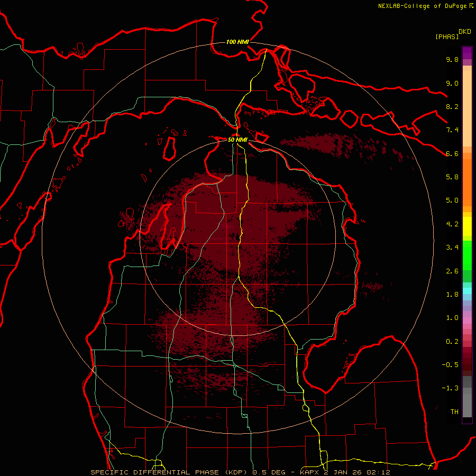The image size is (476, 476).
Task: Select the 7.4 legend value
Action: [x=452, y=130]
